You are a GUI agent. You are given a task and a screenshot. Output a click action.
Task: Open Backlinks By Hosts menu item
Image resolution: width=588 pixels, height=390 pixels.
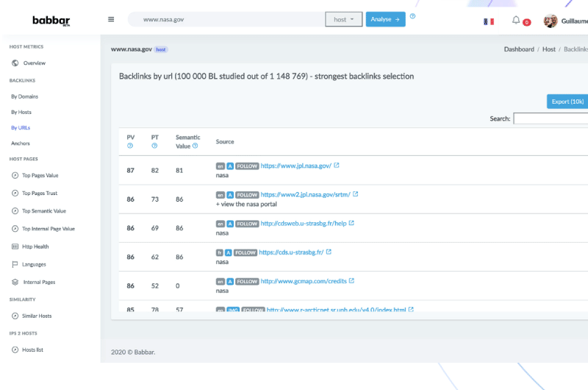tap(21, 113)
